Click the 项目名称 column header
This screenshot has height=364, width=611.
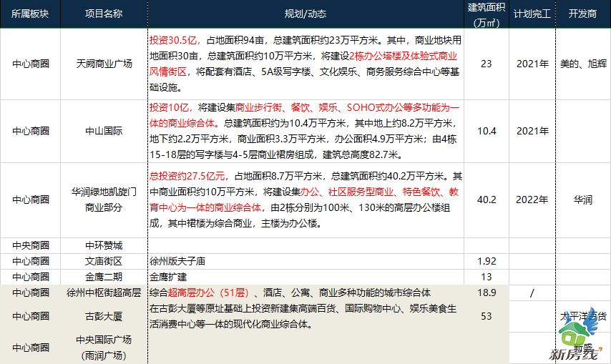point(104,14)
